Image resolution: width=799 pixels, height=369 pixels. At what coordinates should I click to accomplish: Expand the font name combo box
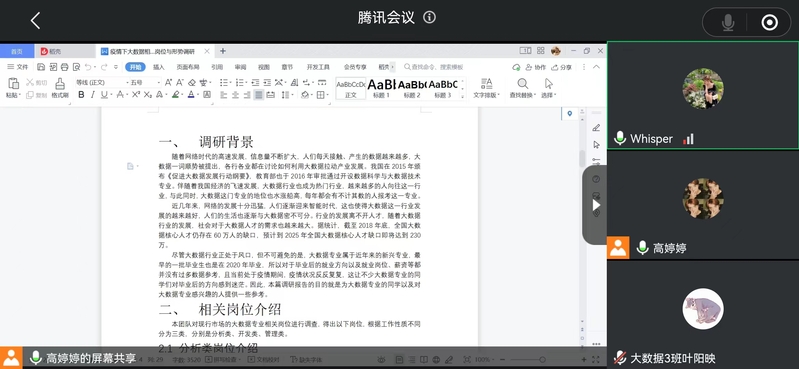click(x=100, y=82)
